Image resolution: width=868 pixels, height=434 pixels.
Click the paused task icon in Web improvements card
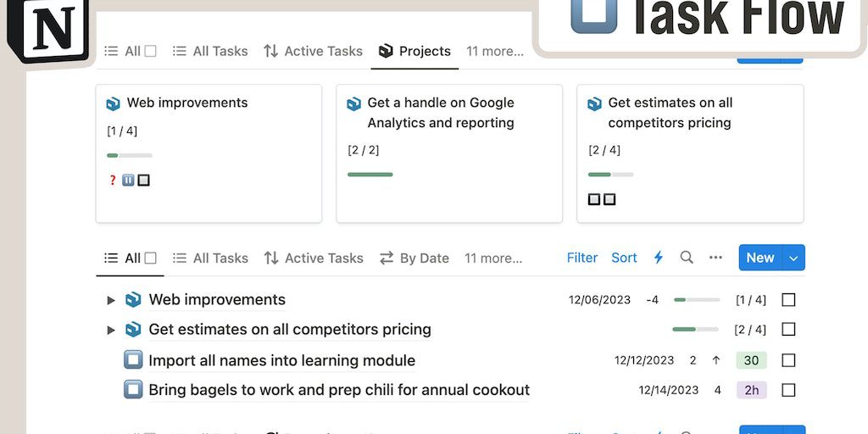click(x=128, y=181)
